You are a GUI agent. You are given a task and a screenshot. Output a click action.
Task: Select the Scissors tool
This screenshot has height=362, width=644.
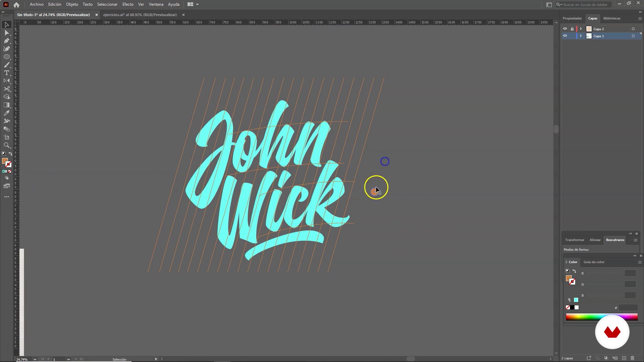point(7,89)
